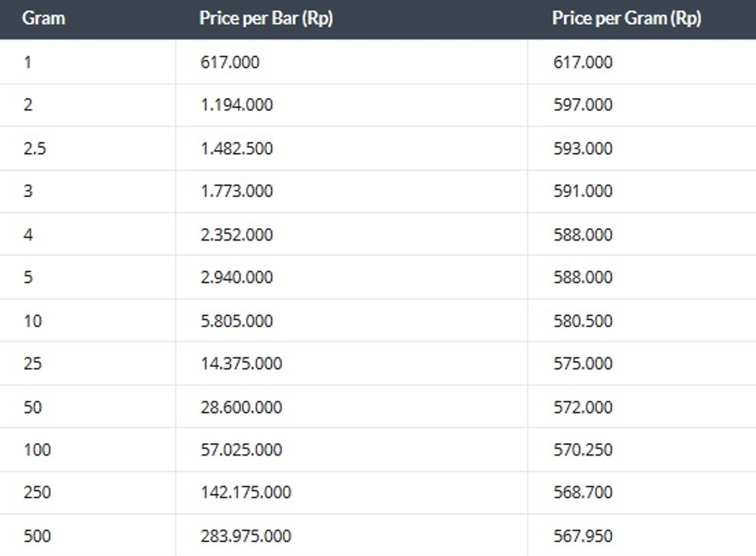Screen dimensions: 756x556
Task: Select per-gram price 570.250
Action: tap(583, 450)
